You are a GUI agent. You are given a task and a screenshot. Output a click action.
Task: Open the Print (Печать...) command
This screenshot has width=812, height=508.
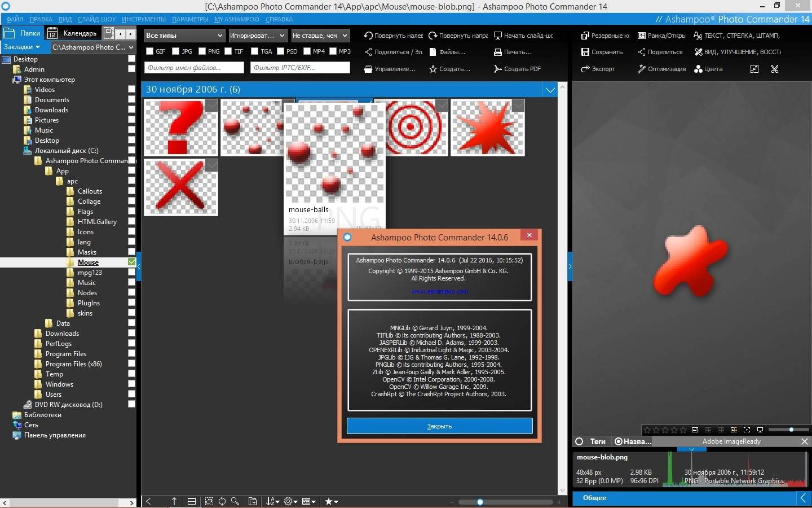click(513, 52)
